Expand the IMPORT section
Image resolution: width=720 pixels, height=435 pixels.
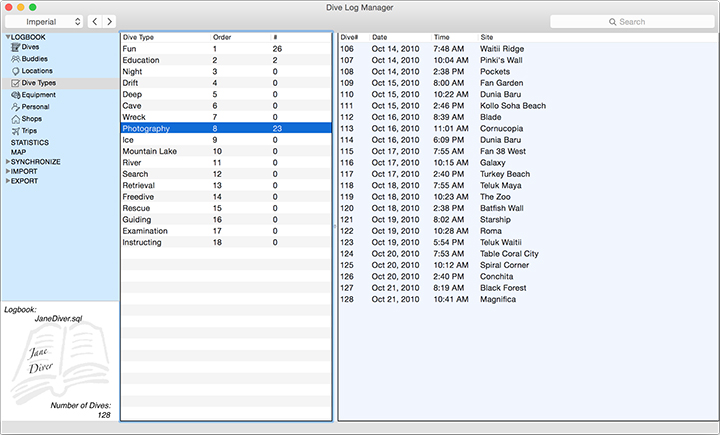(x=7, y=172)
